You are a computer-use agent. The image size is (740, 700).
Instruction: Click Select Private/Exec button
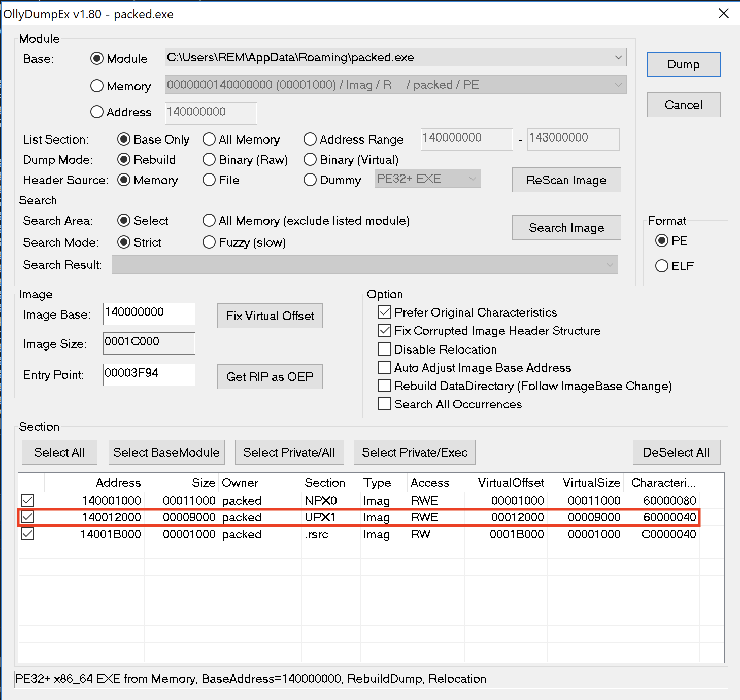415,452
